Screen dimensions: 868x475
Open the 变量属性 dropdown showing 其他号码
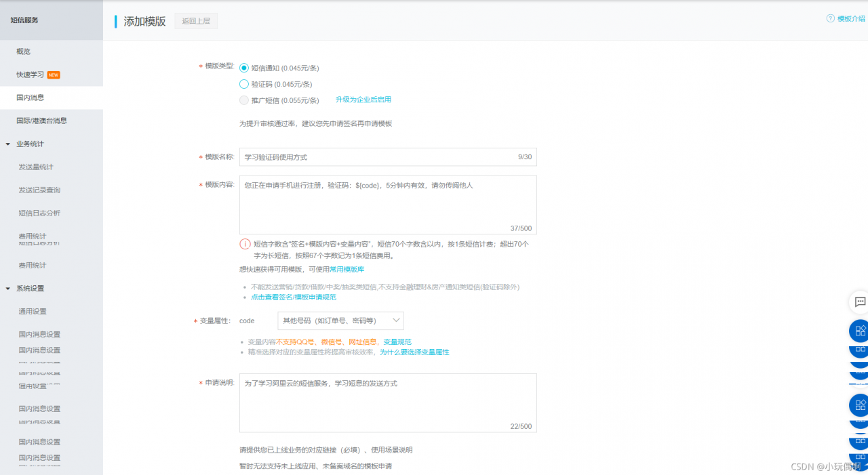pos(340,321)
